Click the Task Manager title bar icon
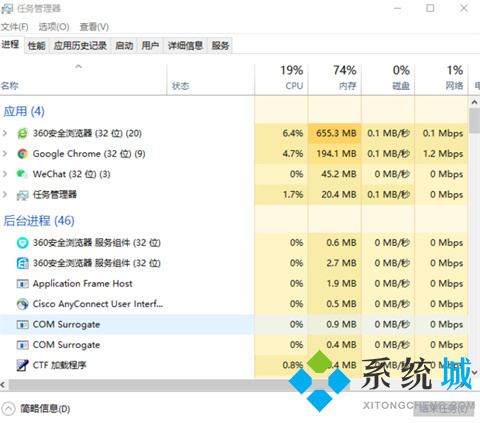This screenshot has height=423, width=480. coord(7,9)
